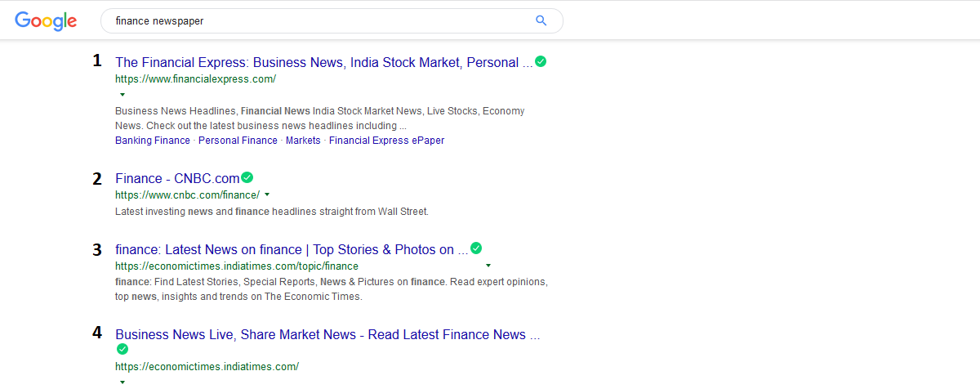Expand dropdown arrow under financialexpress.com URL

point(122,95)
